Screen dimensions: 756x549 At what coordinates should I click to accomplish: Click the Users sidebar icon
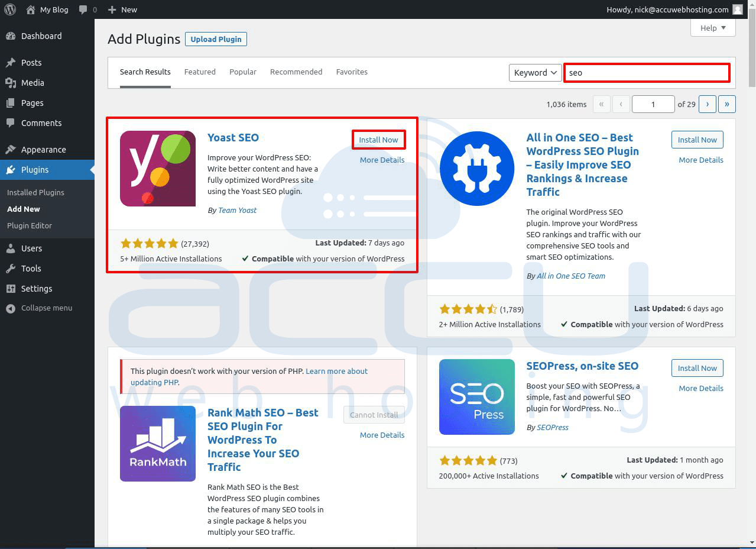pos(11,248)
